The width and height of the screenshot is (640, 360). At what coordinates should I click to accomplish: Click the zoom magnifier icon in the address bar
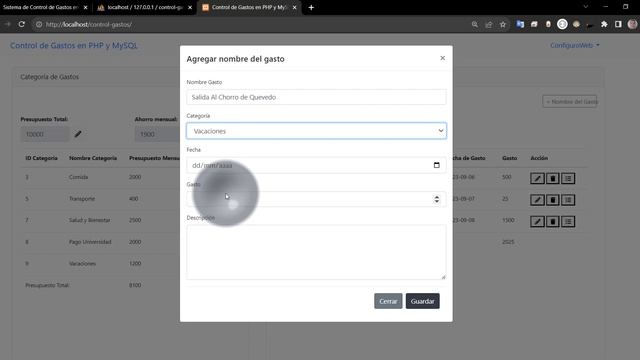475,24
